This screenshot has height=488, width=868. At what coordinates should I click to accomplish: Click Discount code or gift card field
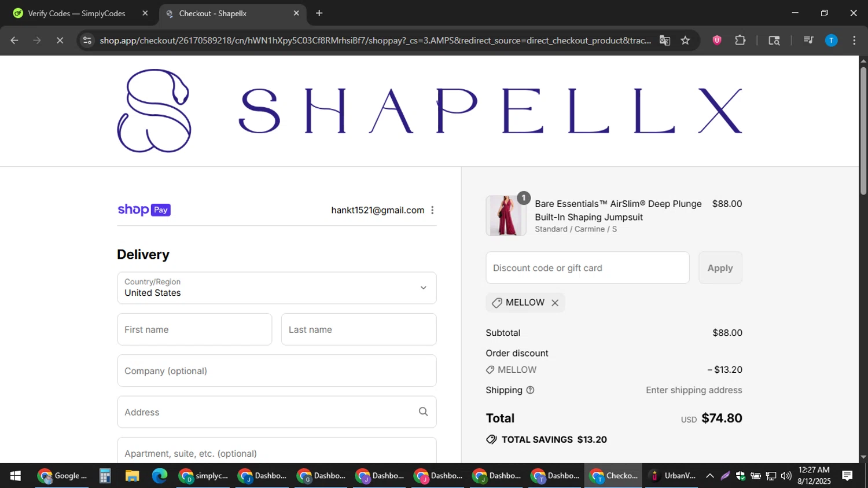587,267
